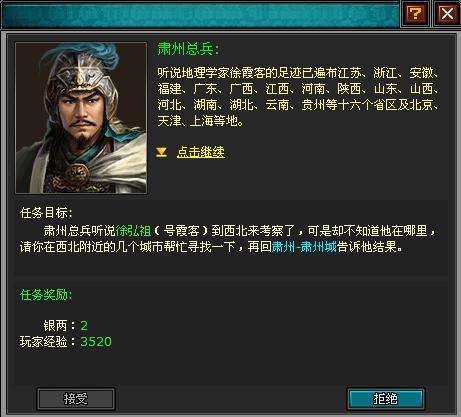
Task: Open the cyan 肃州-肃州城 location link
Action: coord(304,247)
